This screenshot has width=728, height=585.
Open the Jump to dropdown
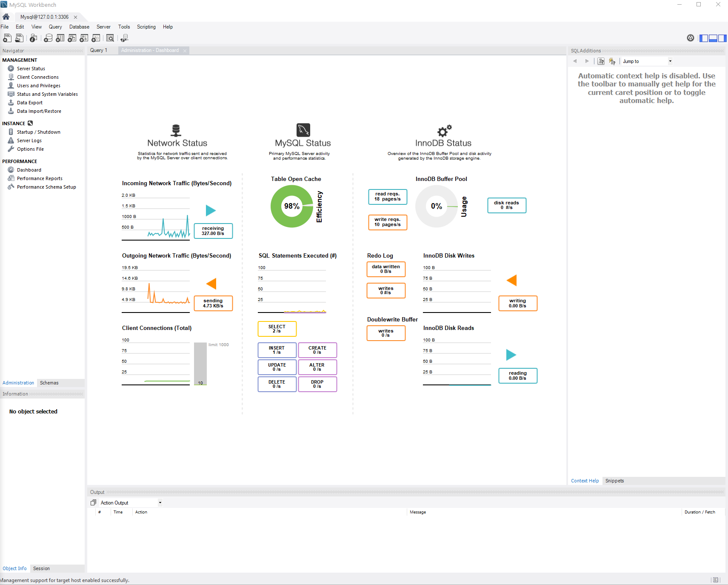pos(647,61)
